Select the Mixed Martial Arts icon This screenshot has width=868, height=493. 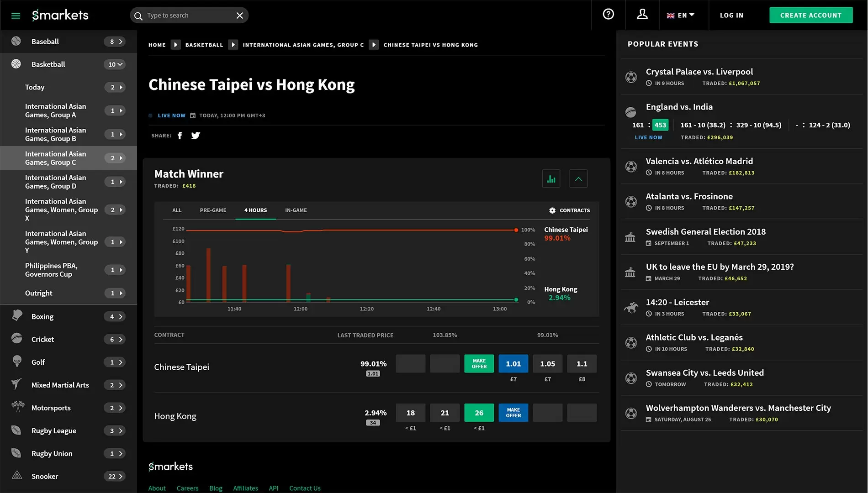tap(16, 384)
